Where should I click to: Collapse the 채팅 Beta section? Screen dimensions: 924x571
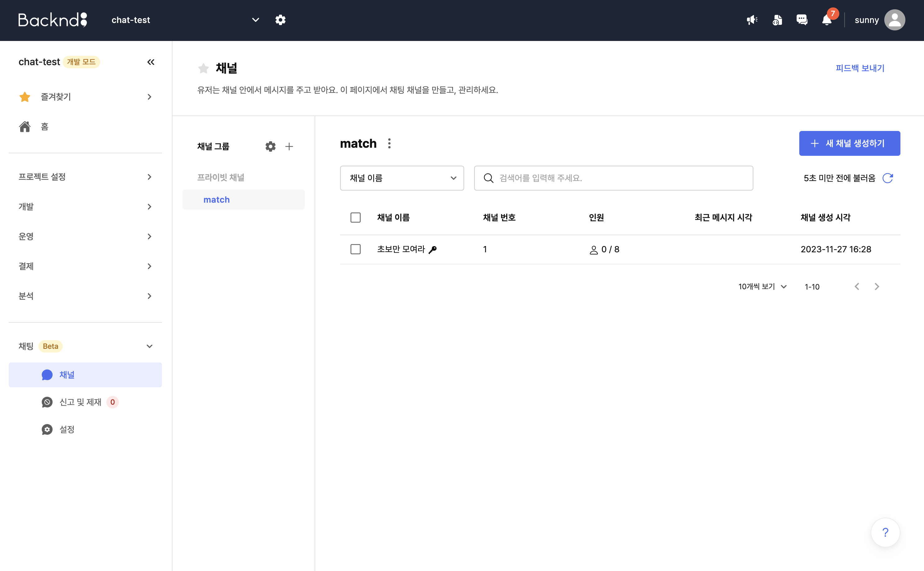click(x=85, y=346)
